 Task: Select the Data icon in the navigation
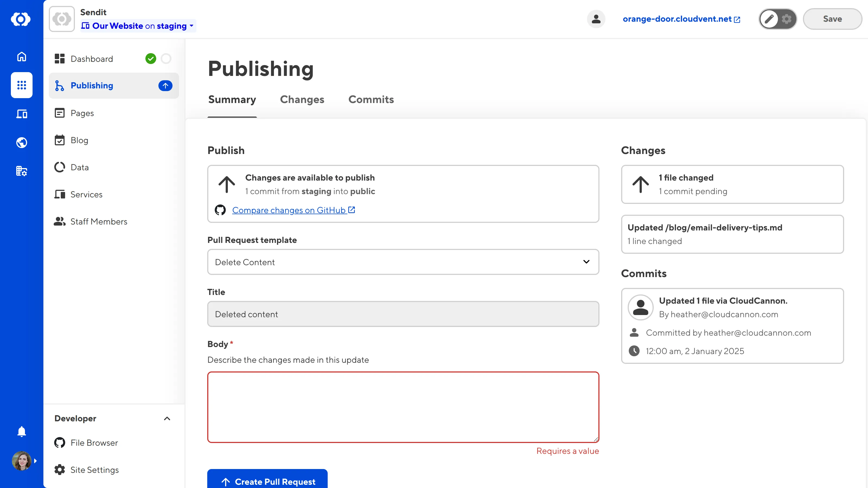point(60,167)
